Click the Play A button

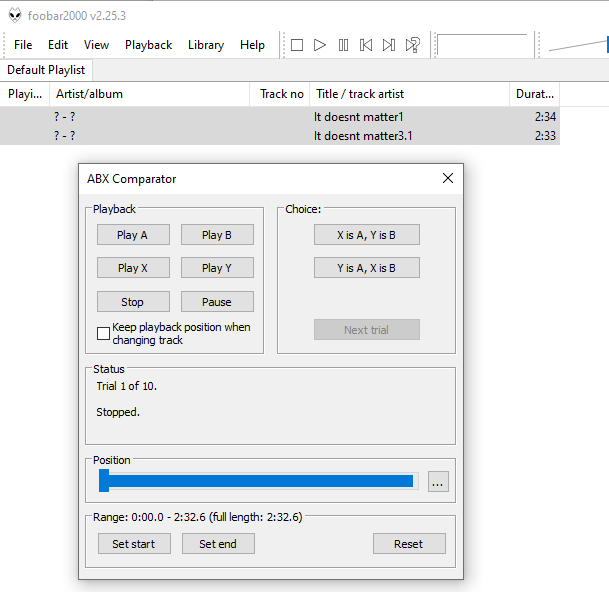tap(133, 235)
